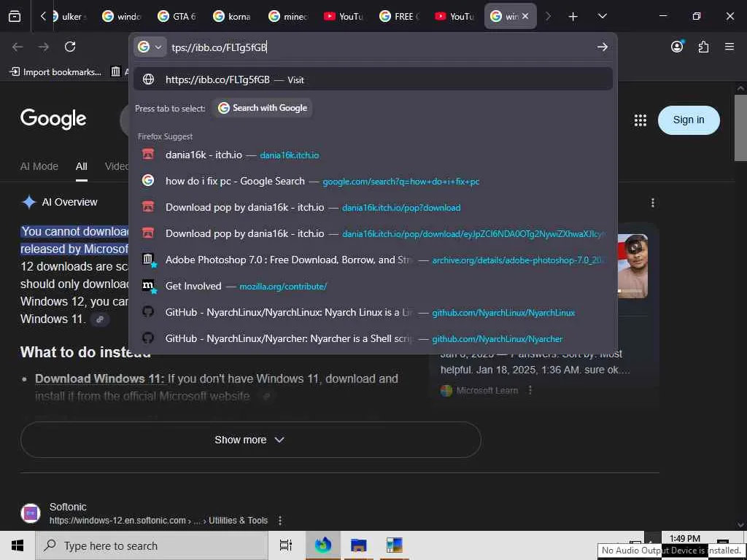Click the Go arrow in address bar
747x560 pixels.
point(602,47)
